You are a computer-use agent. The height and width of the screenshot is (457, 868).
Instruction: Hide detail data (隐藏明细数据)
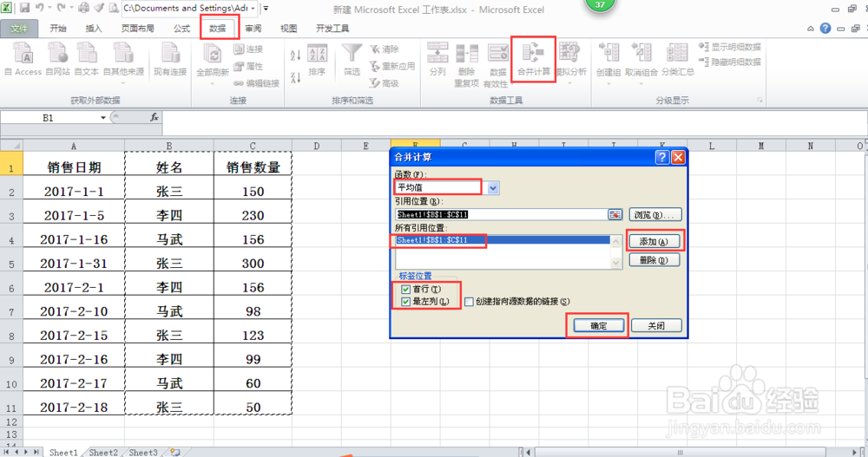730,62
